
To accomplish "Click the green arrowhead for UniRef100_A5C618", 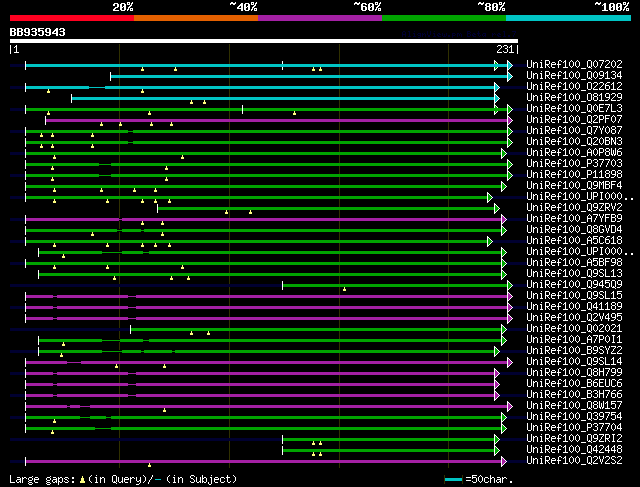I will 490,241.
